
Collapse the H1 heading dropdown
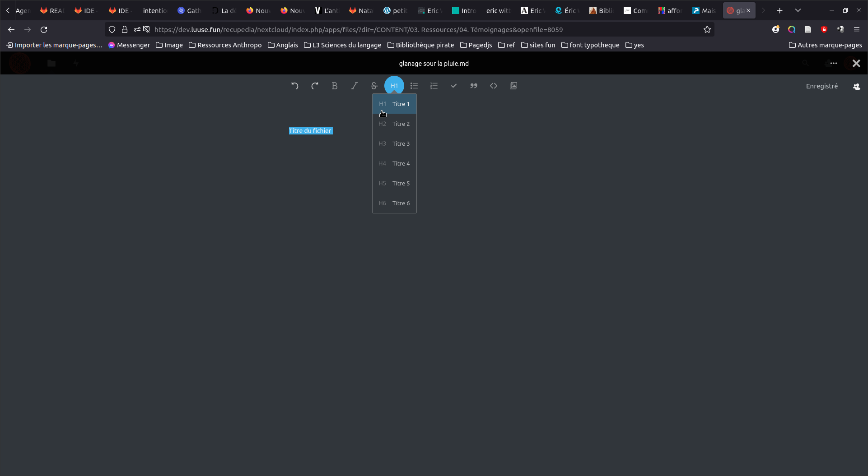click(x=394, y=86)
